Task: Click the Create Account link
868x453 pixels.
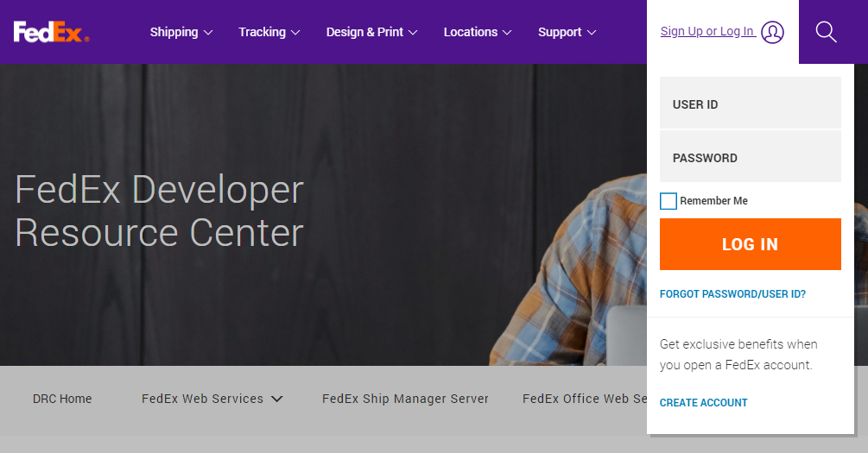Action: [703, 403]
